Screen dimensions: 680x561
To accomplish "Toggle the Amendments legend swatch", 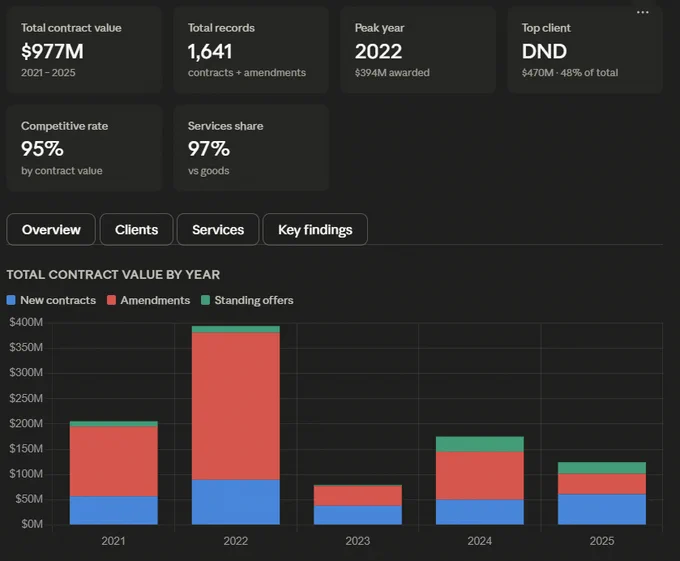I will click(111, 300).
